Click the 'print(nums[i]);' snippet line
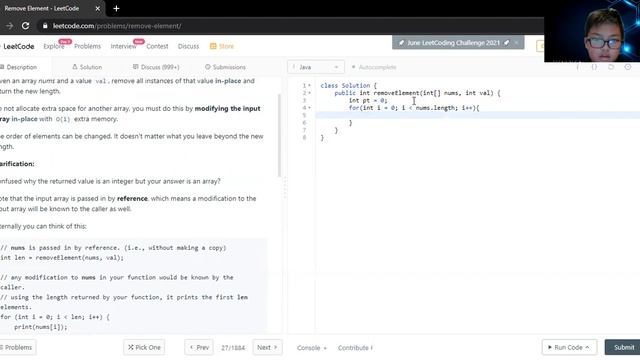The width and height of the screenshot is (640, 360). point(40,327)
